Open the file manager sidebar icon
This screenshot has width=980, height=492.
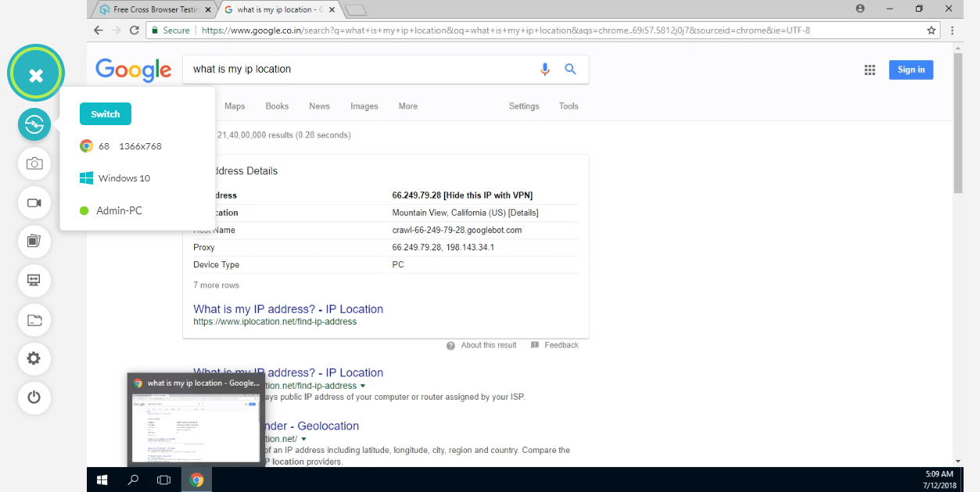coord(34,319)
